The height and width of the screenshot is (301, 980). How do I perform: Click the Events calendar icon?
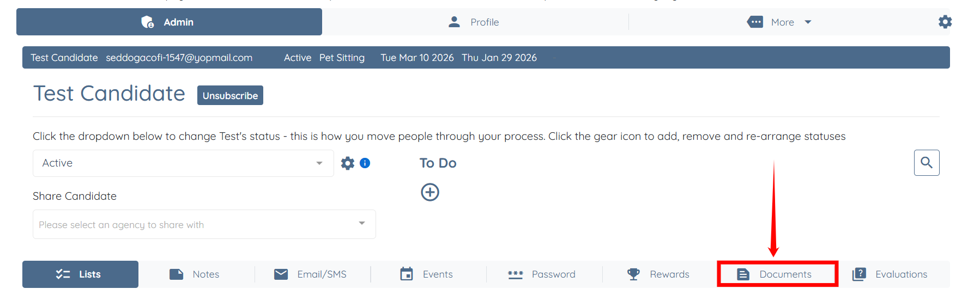(x=407, y=274)
